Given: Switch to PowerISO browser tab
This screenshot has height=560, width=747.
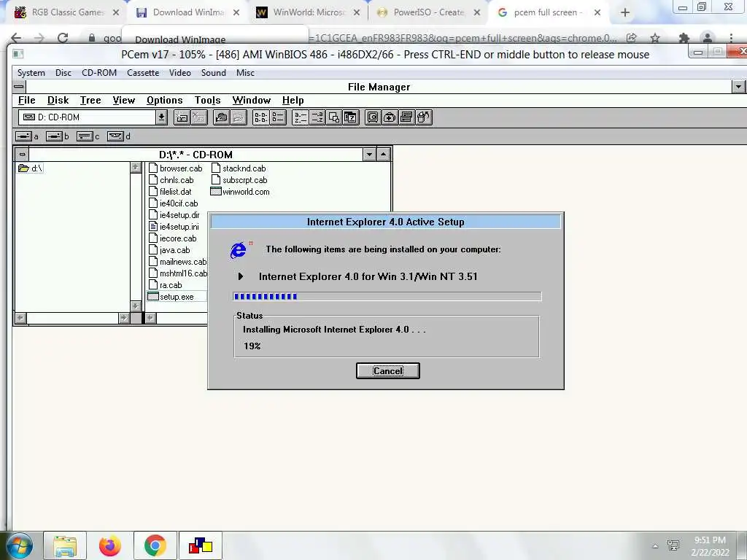Looking at the screenshot, I should (x=428, y=12).
